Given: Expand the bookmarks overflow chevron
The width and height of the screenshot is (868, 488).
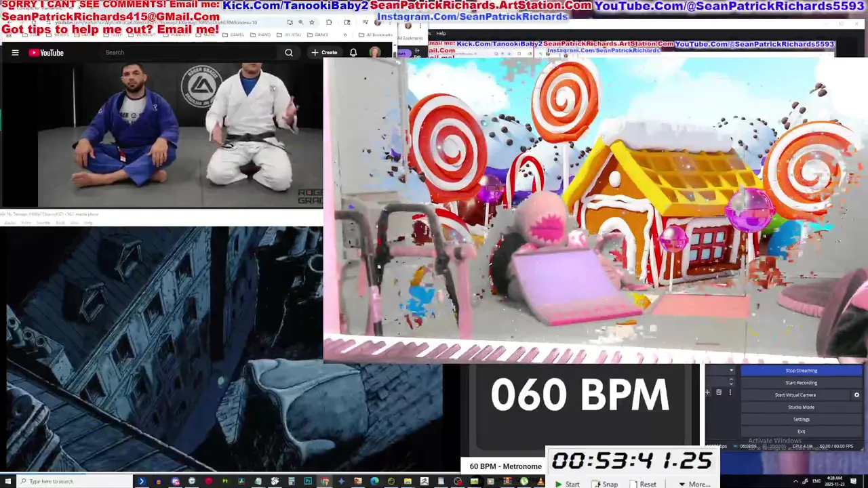Looking at the screenshot, I should [x=347, y=35].
